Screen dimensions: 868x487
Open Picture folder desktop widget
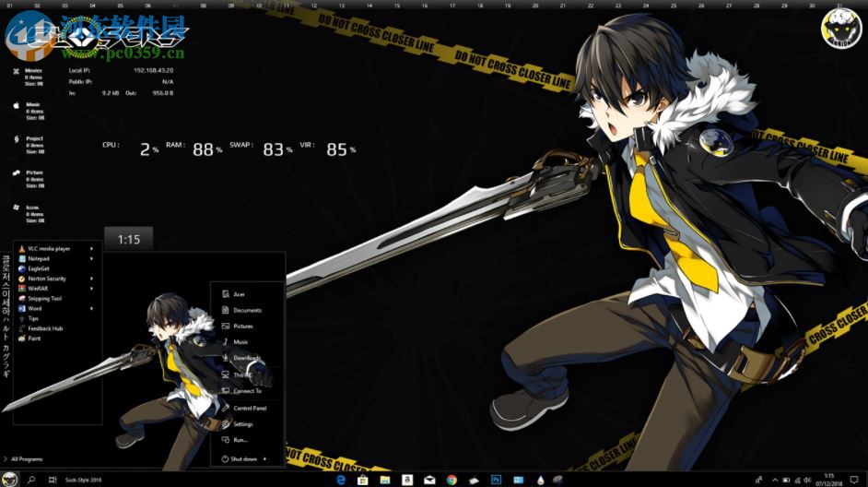[29, 179]
